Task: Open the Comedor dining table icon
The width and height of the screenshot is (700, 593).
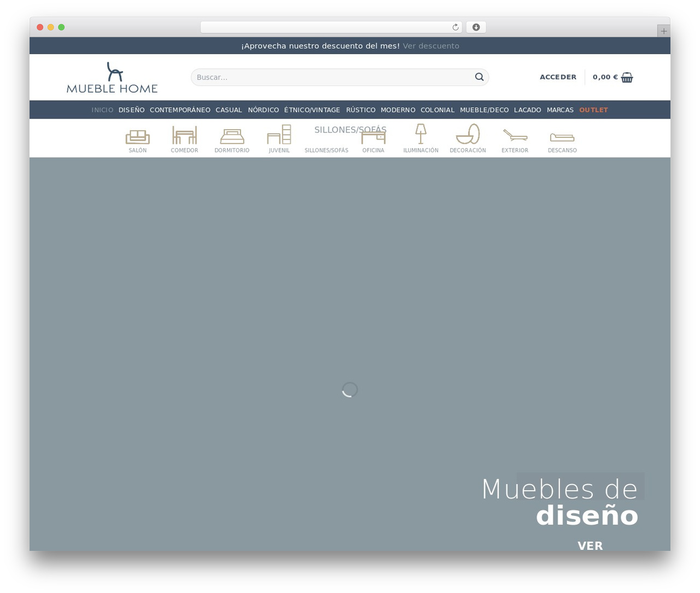Action: pos(184,135)
